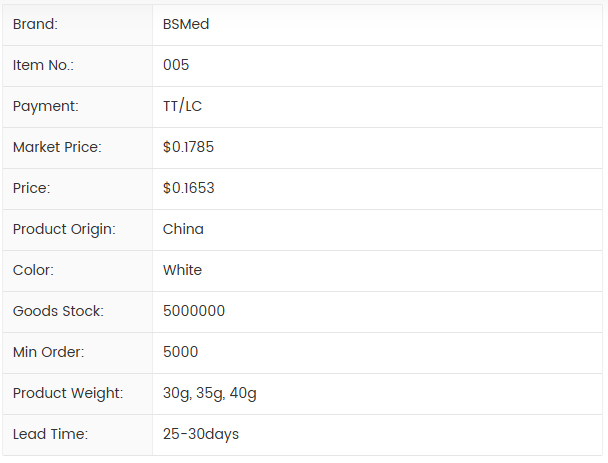
Task: Click the 5000000 stock value
Action: tap(194, 311)
